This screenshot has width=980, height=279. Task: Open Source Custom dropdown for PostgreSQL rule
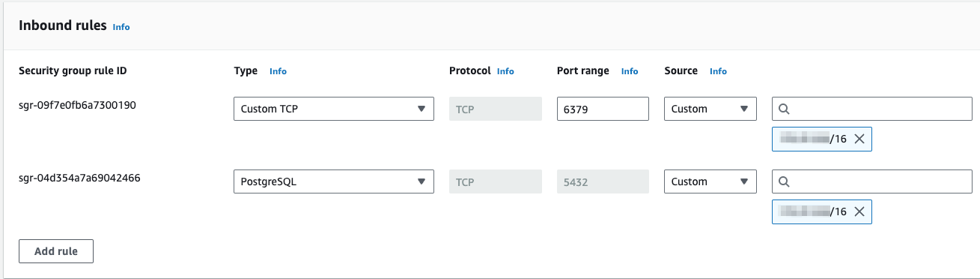pos(710,181)
